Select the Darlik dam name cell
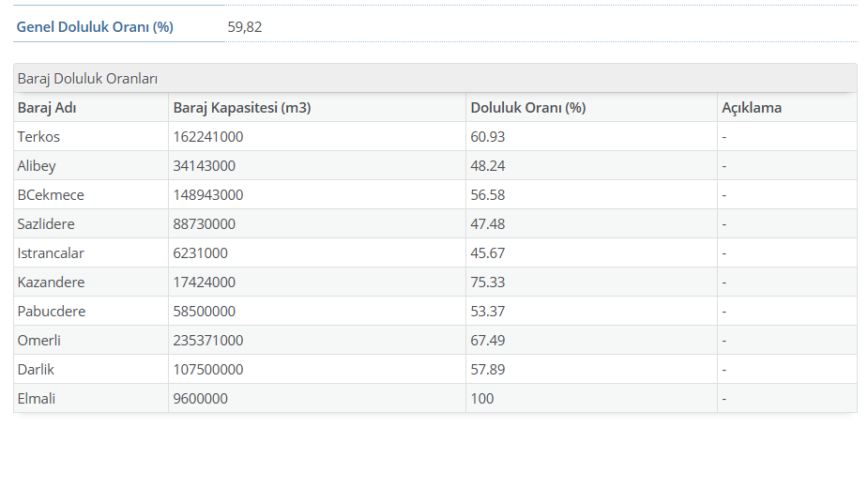868x504 pixels. (36, 370)
